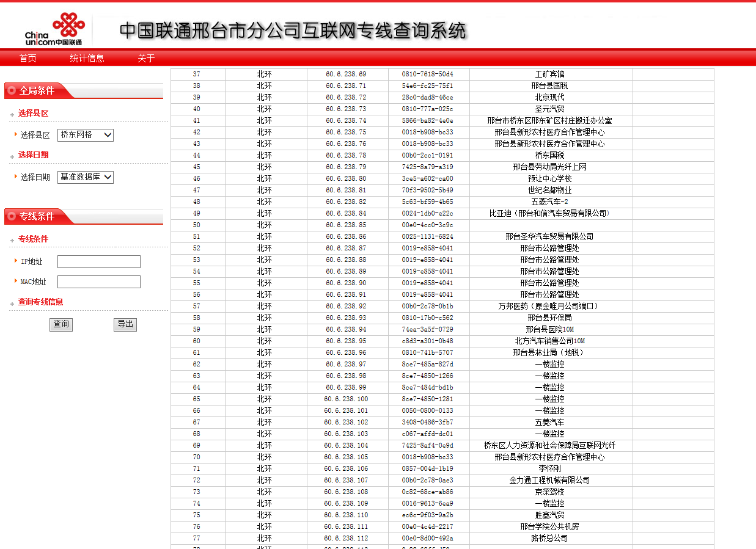Select the customer cell 北方汽车销售公司10M
The width and height of the screenshot is (756, 549).
point(551,341)
